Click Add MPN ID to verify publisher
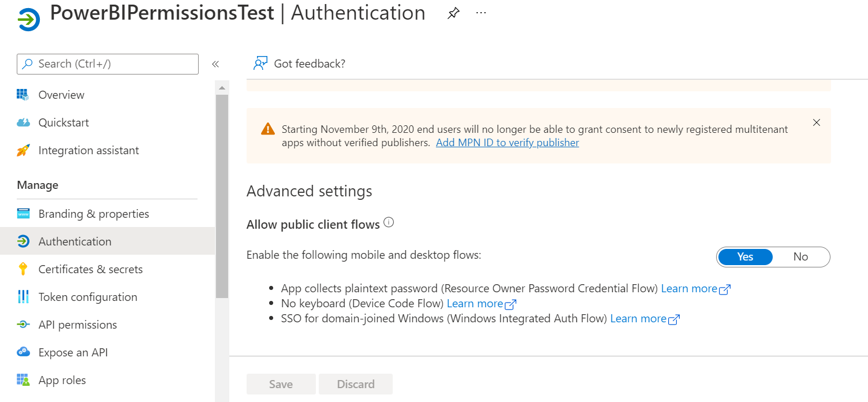 pyautogui.click(x=507, y=142)
